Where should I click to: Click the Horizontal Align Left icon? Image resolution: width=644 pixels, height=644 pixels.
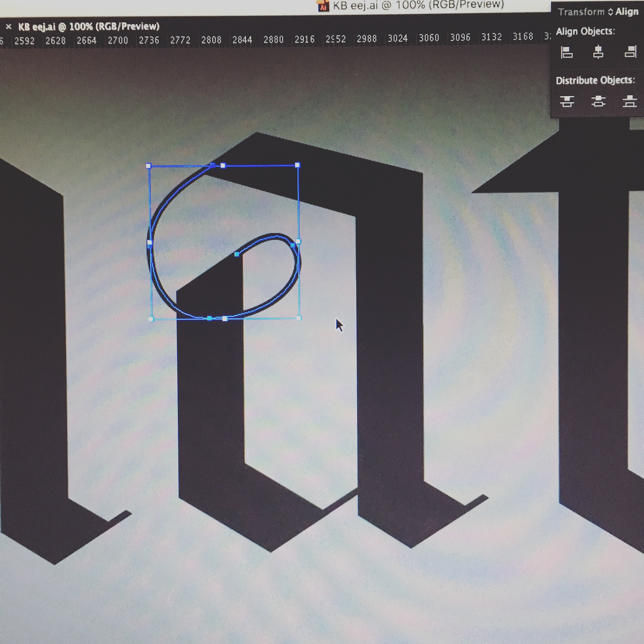[x=567, y=52]
